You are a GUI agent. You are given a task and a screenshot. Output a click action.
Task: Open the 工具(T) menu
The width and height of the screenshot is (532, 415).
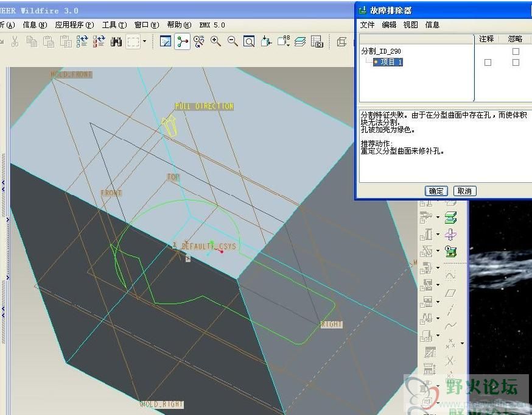point(114,25)
